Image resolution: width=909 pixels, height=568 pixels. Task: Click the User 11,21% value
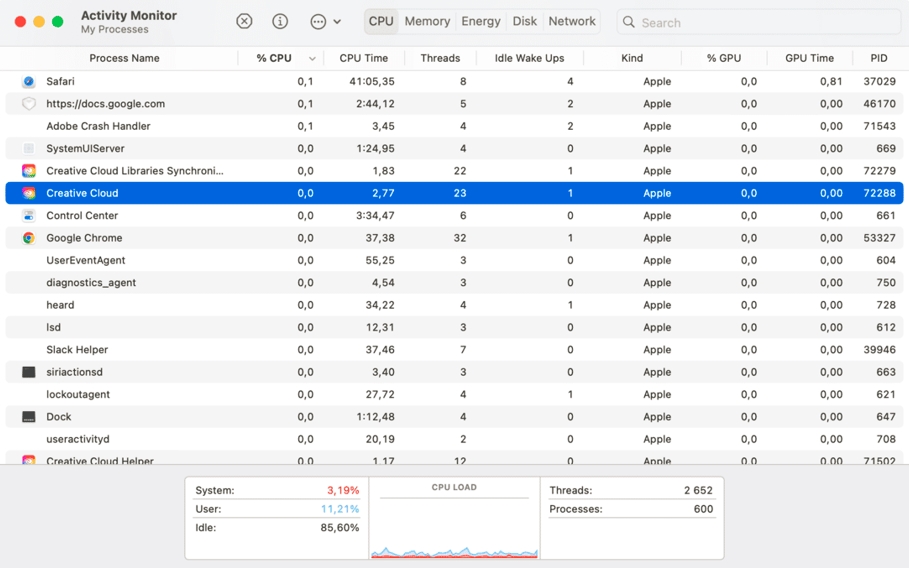[340, 509]
